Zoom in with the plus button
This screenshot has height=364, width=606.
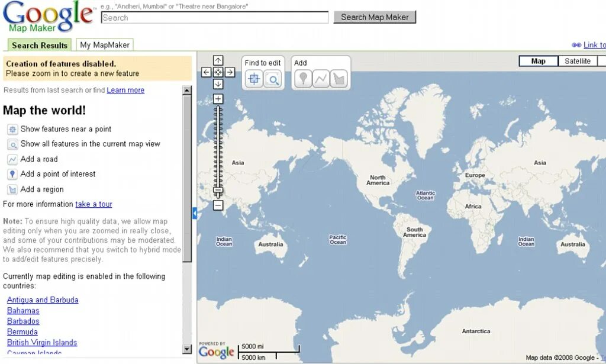click(218, 99)
